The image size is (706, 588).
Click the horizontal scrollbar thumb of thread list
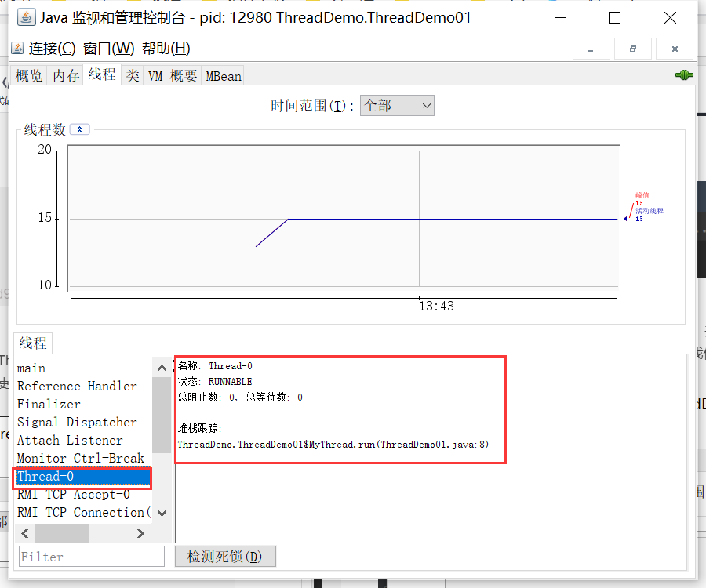pos(62,534)
